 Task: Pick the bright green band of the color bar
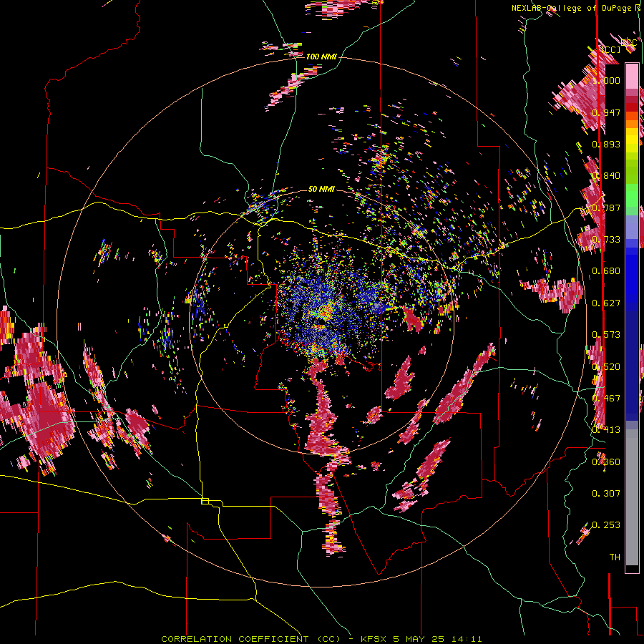pyautogui.click(x=632, y=195)
